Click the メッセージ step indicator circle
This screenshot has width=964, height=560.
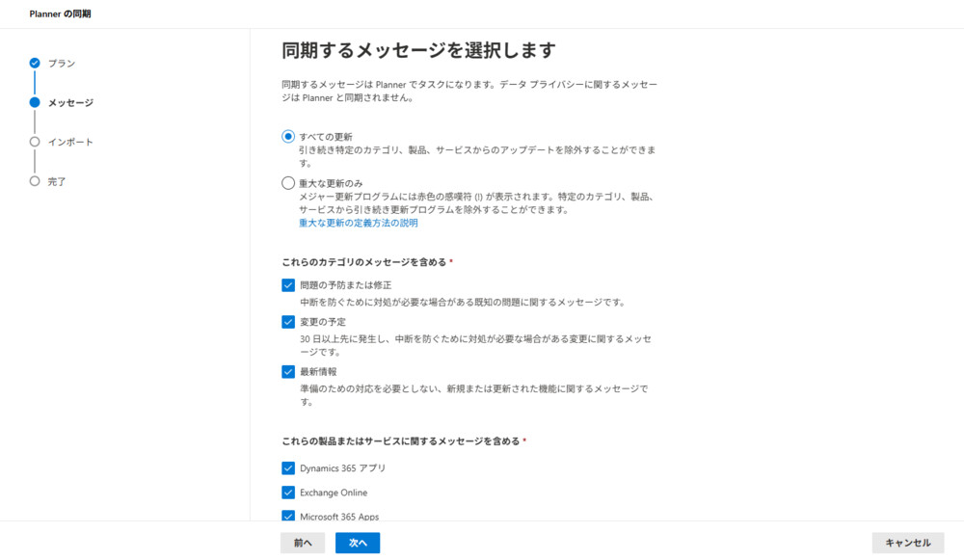coord(35,102)
